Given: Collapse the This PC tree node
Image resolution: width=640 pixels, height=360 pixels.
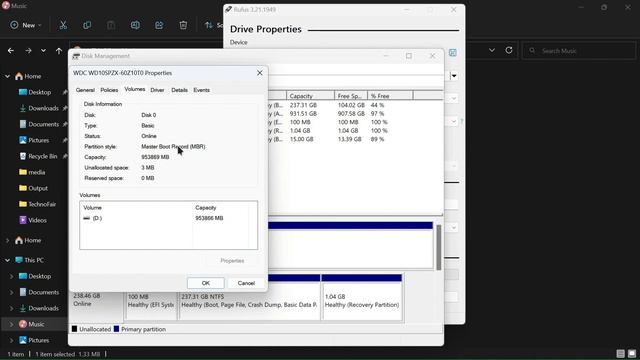Looking at the screenshot, I should (x=7, y=260).
